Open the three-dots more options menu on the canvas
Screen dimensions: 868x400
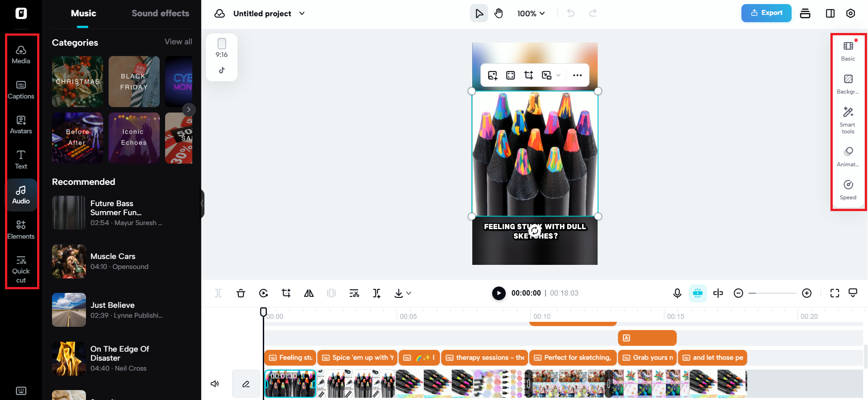coord(577,75)
